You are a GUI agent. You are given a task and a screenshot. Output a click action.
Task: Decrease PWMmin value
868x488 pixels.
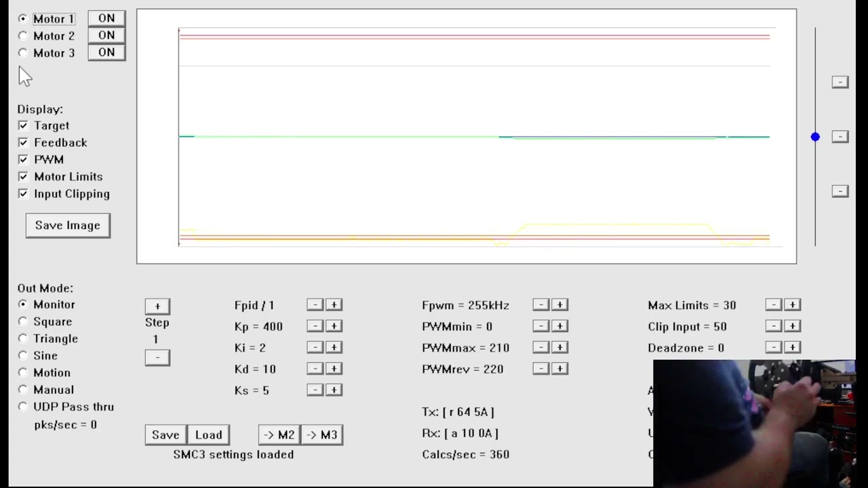click(x=540, y=326)
